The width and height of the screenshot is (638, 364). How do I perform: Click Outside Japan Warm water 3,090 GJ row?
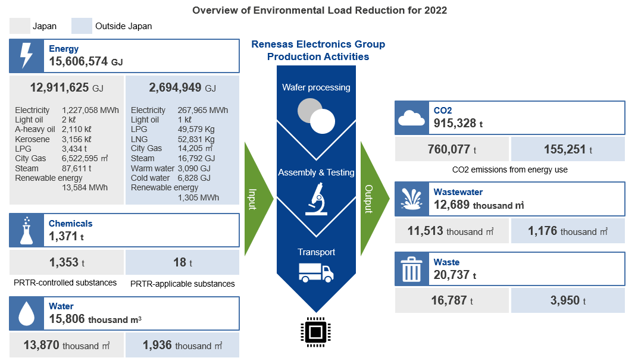pos(171,168)
